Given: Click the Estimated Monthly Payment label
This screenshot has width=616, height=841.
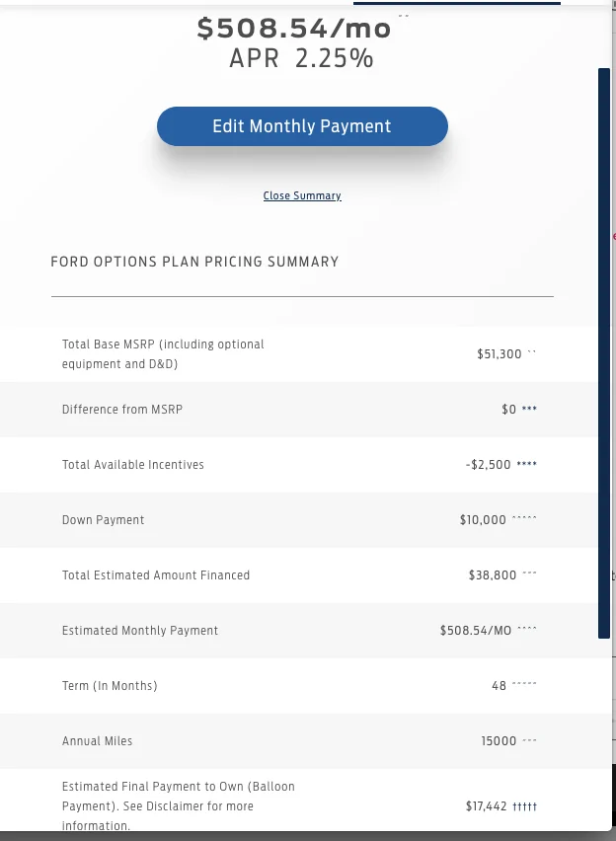Looking at the screenshot, I should [140, 630].
